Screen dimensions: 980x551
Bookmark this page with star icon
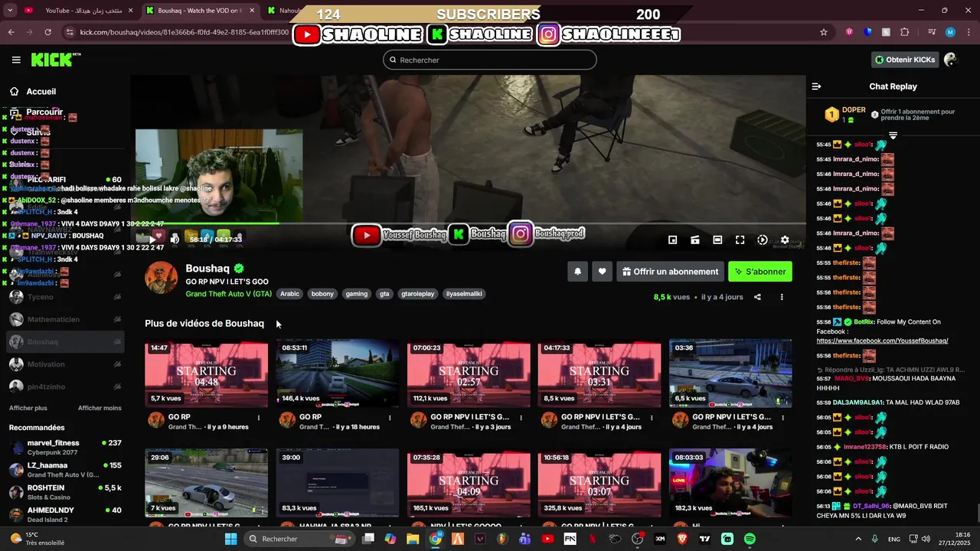(824, 32)
